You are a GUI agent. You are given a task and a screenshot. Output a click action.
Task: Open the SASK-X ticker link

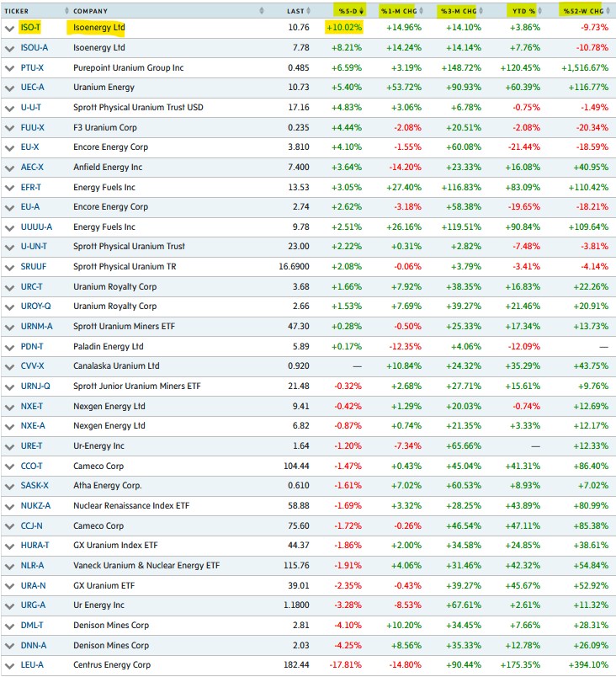tap(35, 486)
